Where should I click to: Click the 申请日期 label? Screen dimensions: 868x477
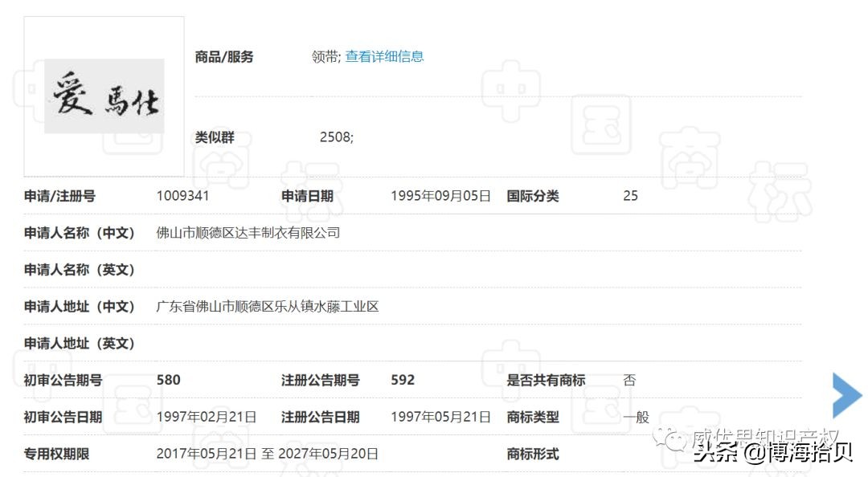coord(307,196)
